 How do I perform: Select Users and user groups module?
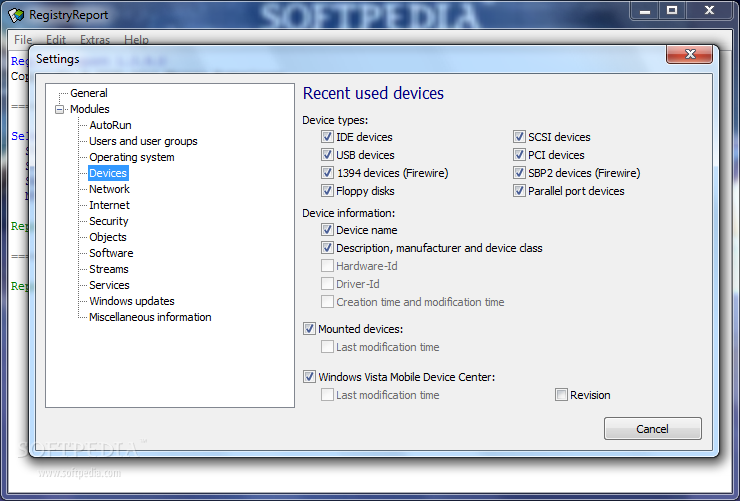point(143,141)
